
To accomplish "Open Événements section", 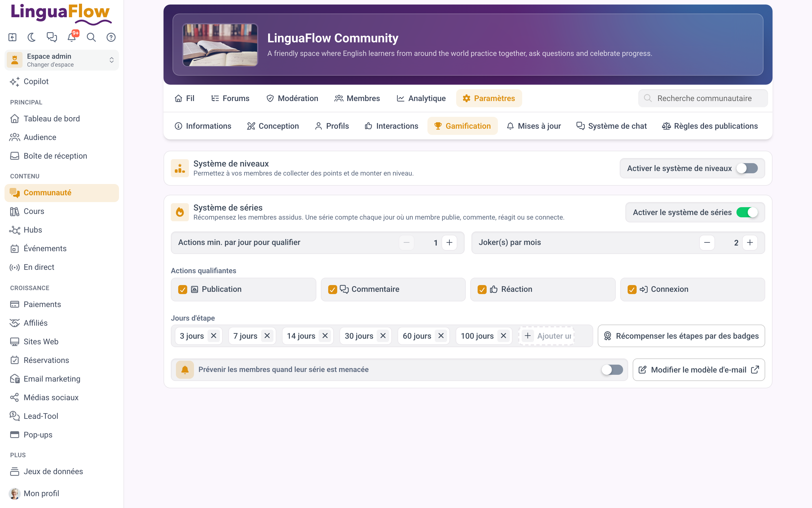I will (x=62, y=249).
